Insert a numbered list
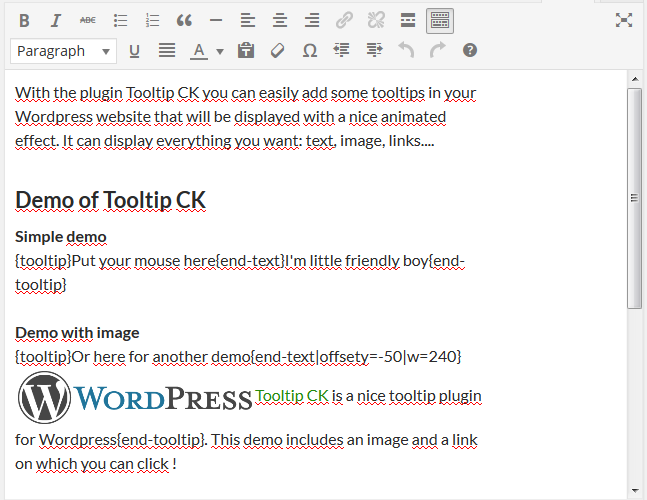Viewport: 647px width, 500px height. point(152,20)
